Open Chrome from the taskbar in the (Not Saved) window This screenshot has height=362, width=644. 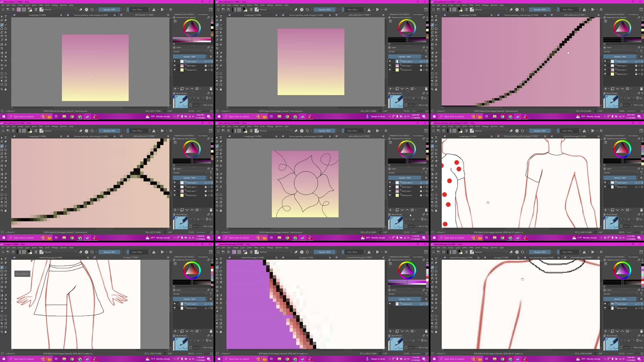pos(72,117)
